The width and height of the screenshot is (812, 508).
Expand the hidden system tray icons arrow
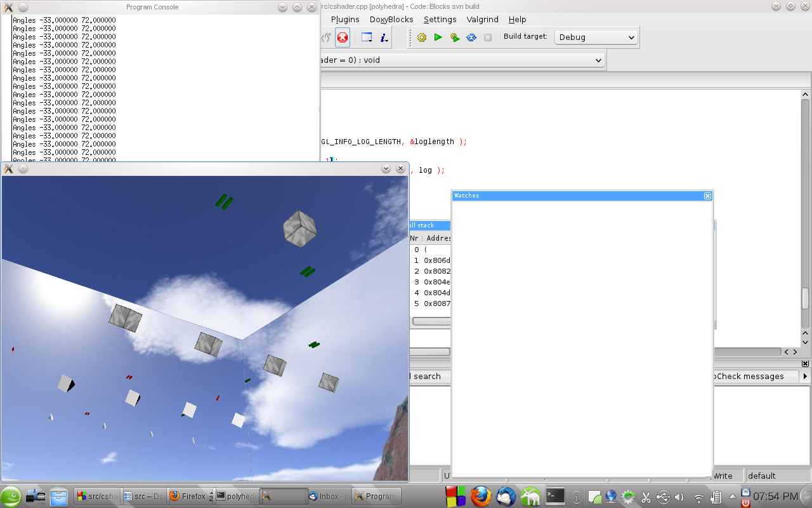tap(733, 497)
